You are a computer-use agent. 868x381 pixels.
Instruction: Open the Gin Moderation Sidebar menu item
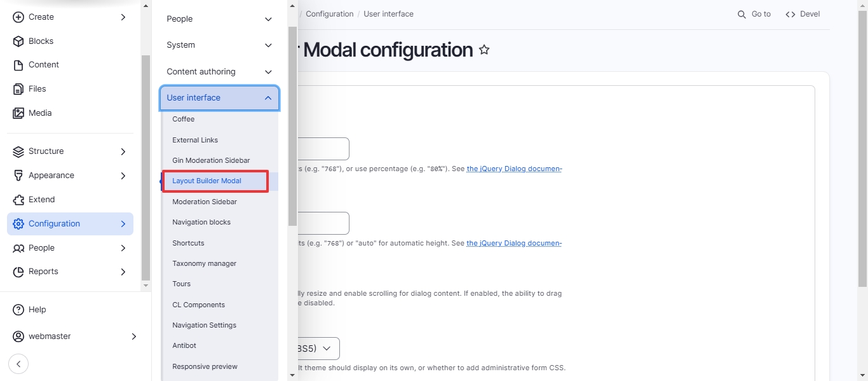(211, 160)
